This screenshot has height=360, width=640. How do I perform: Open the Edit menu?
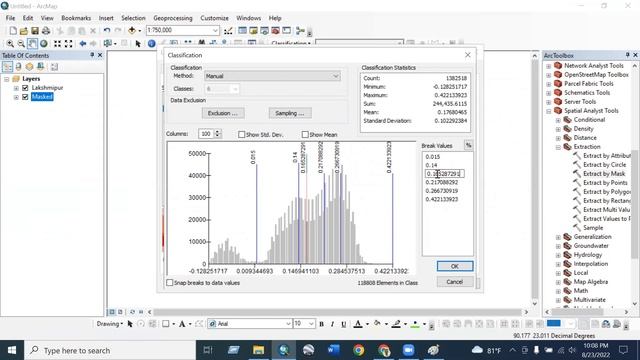[28, 18]
